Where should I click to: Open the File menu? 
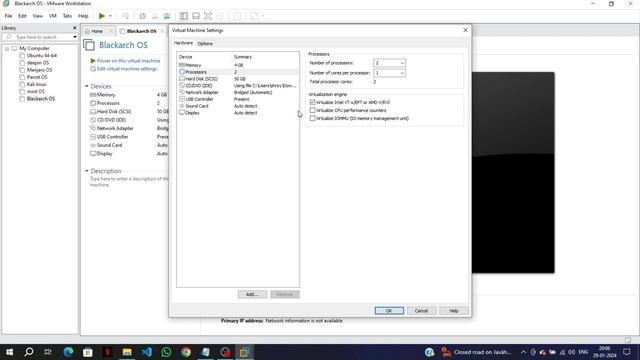click(x=8, y=16)
